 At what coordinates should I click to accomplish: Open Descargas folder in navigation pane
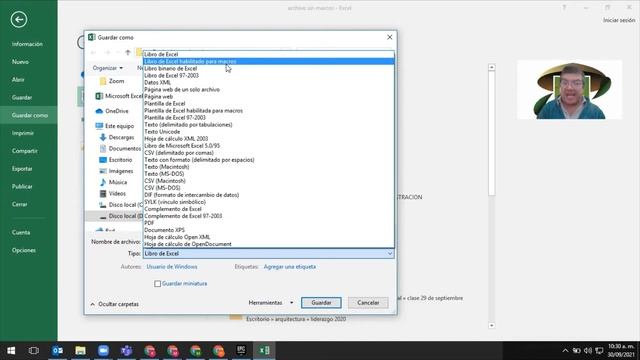pos(117,138)
